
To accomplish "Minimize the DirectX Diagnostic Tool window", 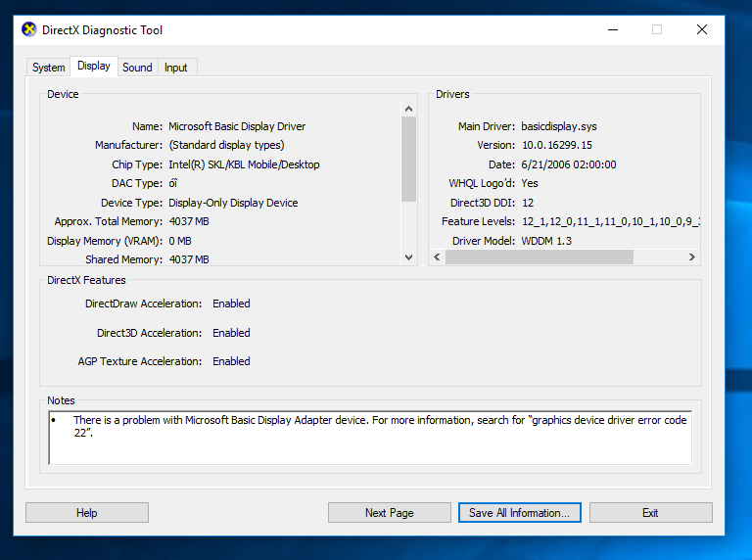I will (x=613, y=29).
